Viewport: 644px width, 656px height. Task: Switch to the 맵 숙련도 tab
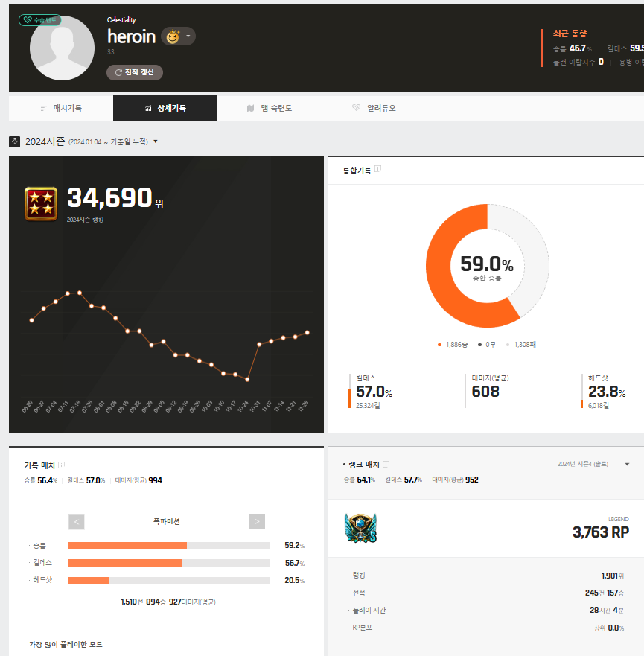pyautogui.click(x=270, y=108)
